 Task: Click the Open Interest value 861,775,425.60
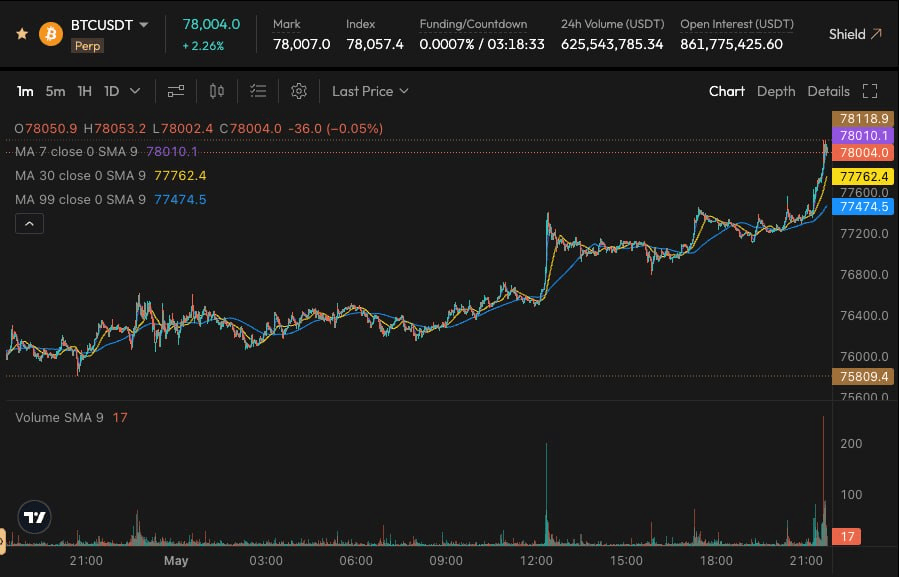[731, 44]
